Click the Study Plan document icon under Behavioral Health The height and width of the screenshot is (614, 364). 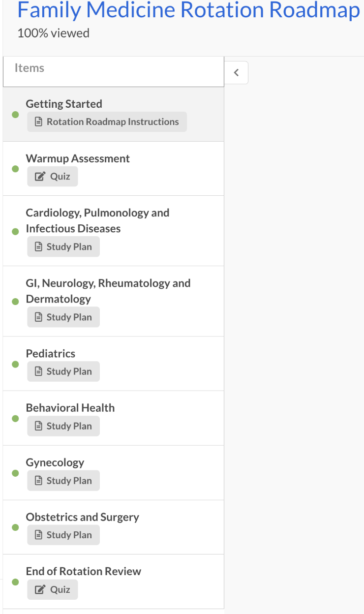click(38, 426)
